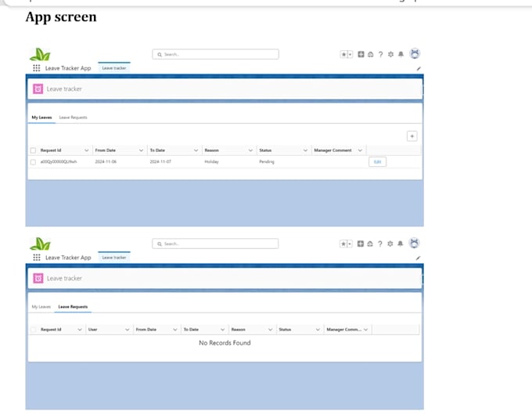Image resolution: width=532 pixels, height=419 pixels.
Task: Select the a00Qy00000QU9wh row checkbox
Action: [33, 162]
